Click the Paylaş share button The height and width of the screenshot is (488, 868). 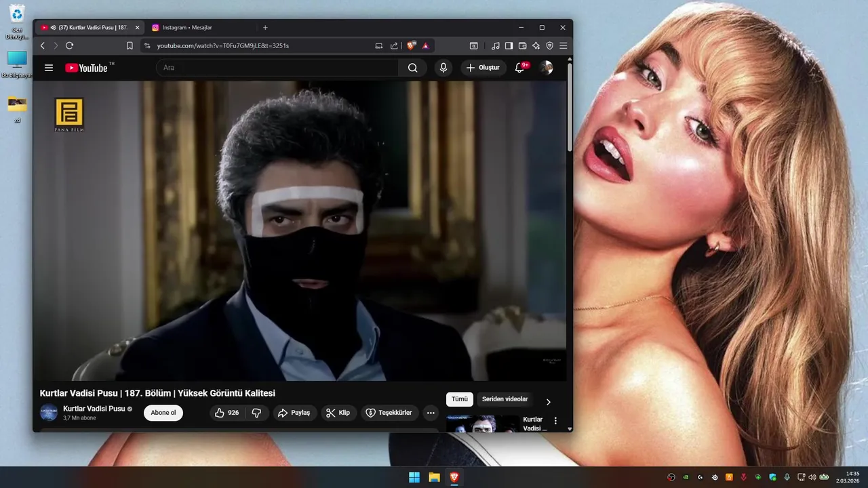click(295, 413)
